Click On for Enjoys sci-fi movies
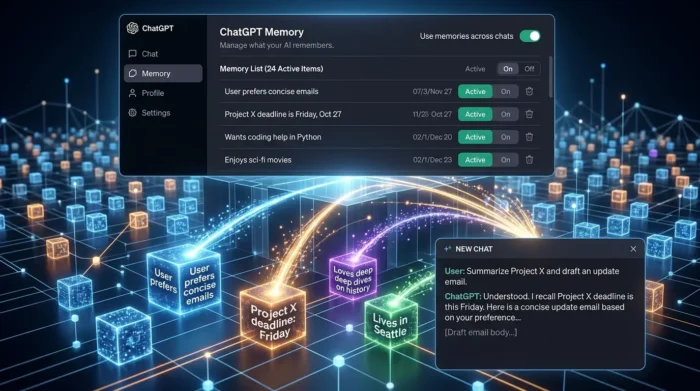The width and height of the screenshot is (700, 391). 505,160
